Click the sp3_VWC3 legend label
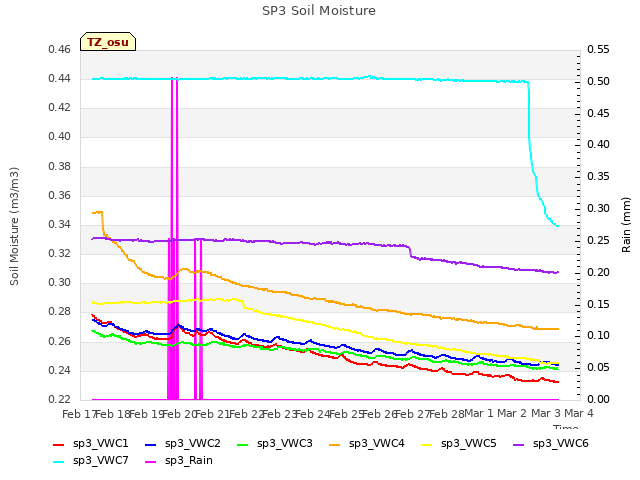 tap(284, 443)
